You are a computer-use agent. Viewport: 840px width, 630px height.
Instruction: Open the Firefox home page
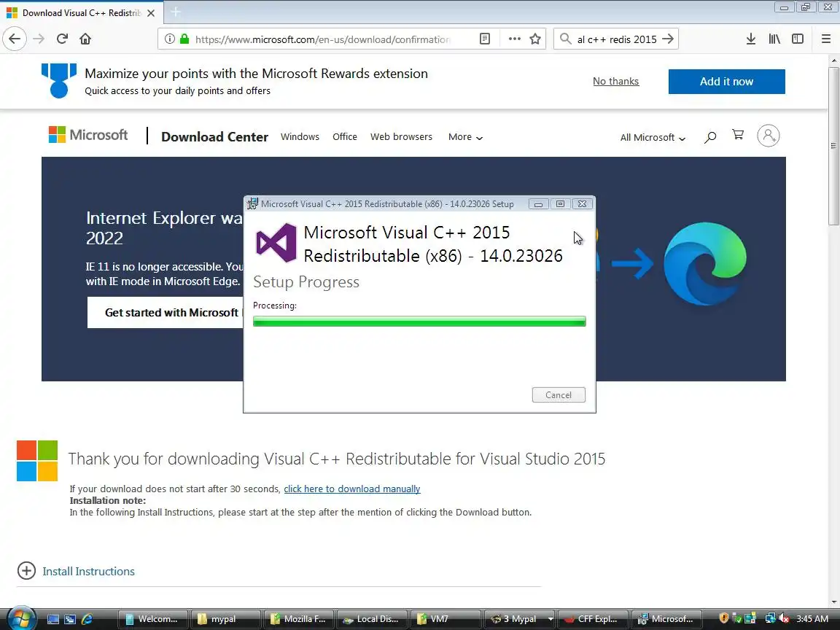tap(85, 39)
